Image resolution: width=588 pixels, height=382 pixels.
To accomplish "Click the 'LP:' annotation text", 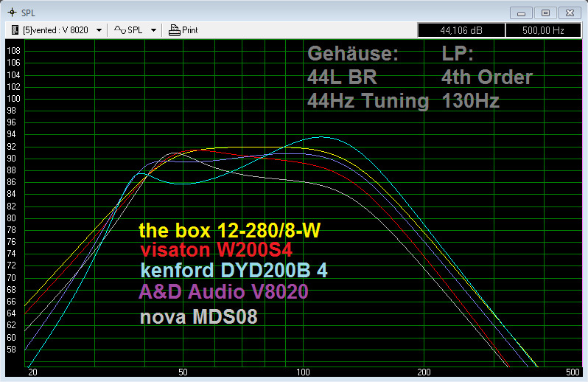I will (458, 53).
